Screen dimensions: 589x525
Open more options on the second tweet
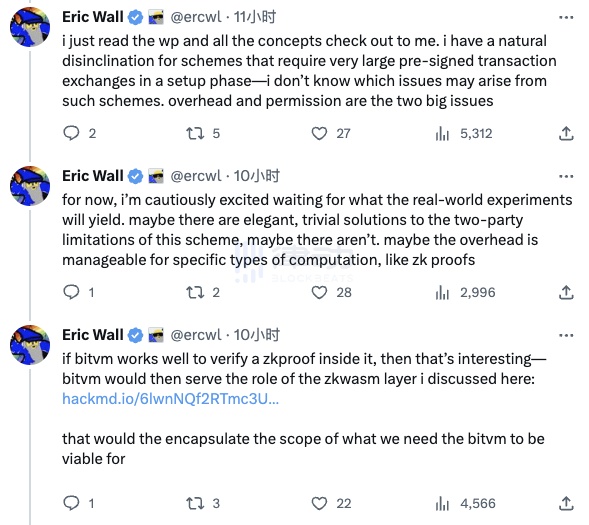566,176
